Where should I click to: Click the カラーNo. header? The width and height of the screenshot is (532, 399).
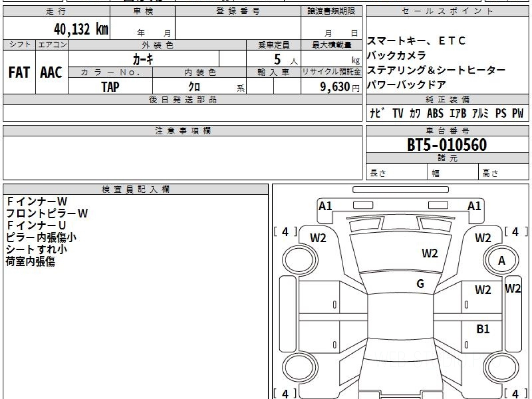pyautogui.click(x=110, y=72)
